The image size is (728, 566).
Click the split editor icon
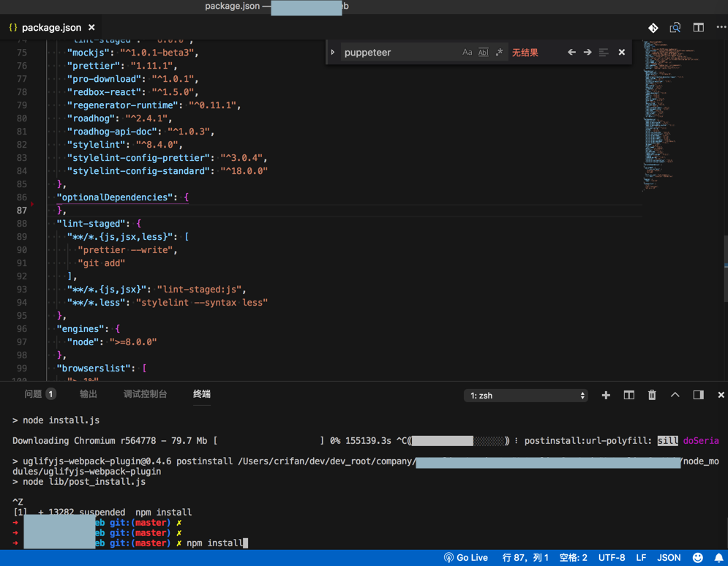point(699,28)
